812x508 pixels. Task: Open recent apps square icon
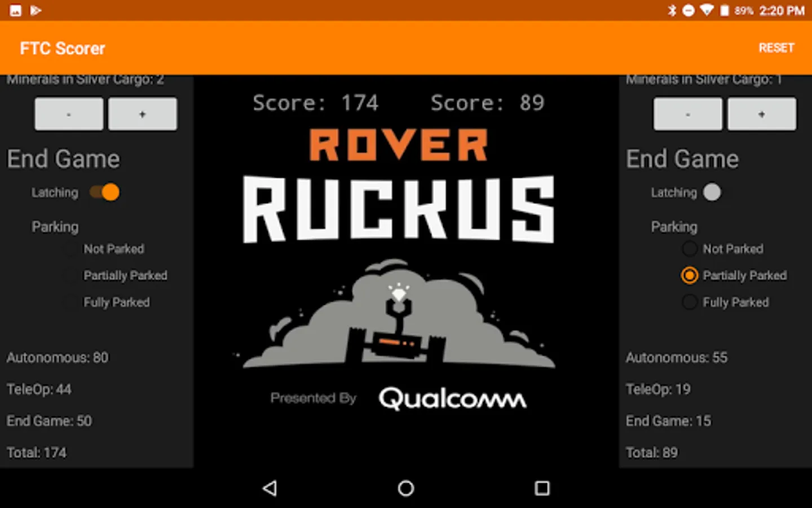click(x=542, y=488)
